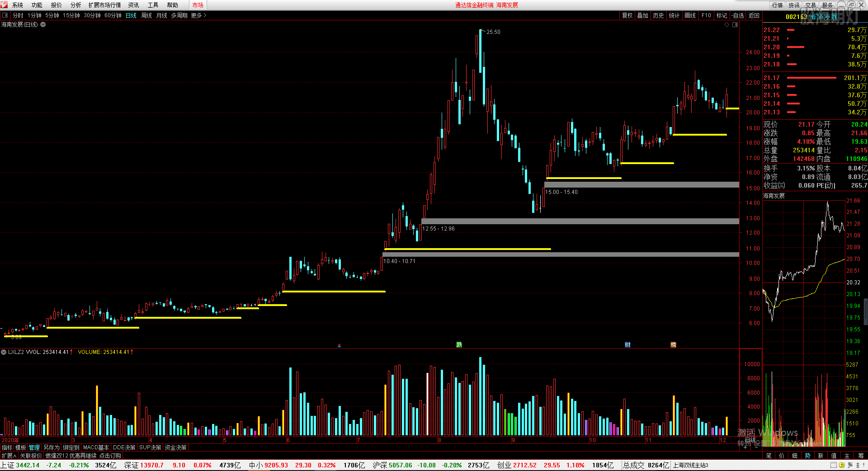Click the exclamation icon in the status bar

[x=864, y=465]
